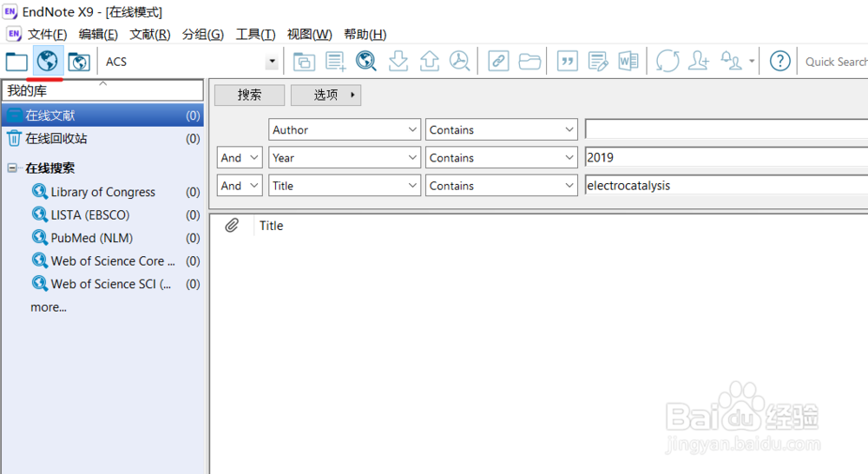Click the Export upload arrow icon
The width and height of the screenshot is (868, 474).
pyautogui.click(x=429, y=62)
